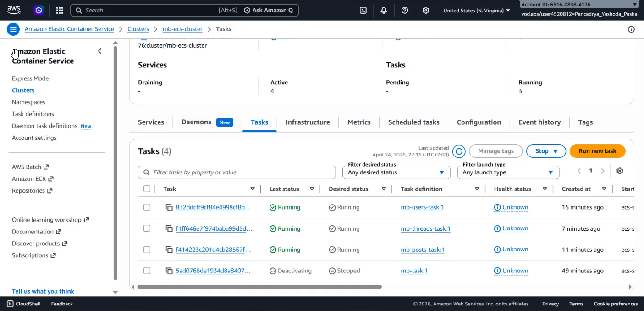Switch to the Infrastructure tab
The height and width of the screenshot is (311, 644).
308,122
